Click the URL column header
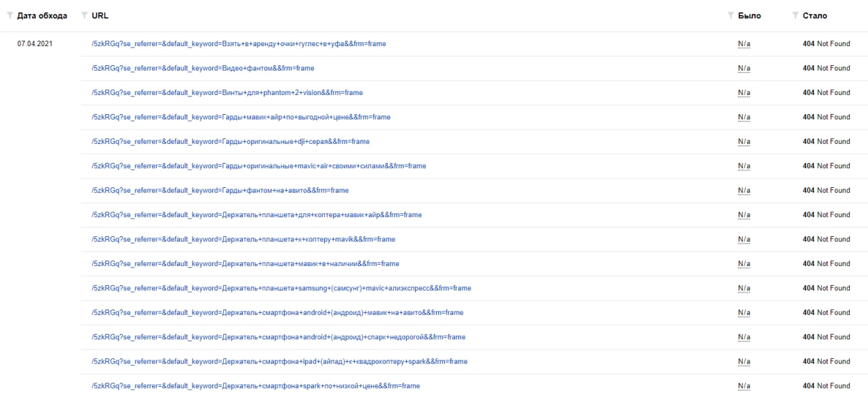 tap(100, 16)
